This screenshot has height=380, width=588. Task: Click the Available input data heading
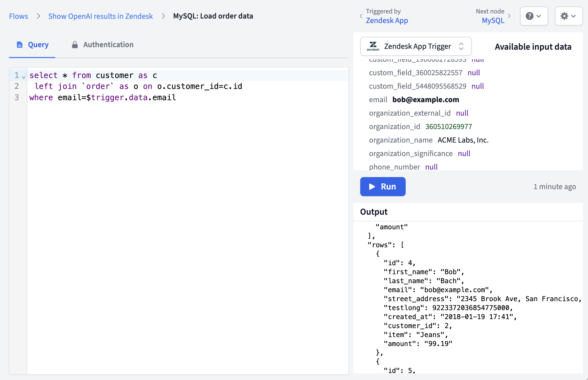(x=533, y=47)
